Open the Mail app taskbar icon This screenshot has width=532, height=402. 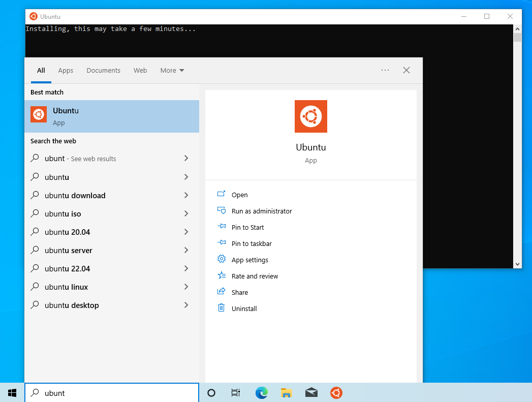pos(311,392)
